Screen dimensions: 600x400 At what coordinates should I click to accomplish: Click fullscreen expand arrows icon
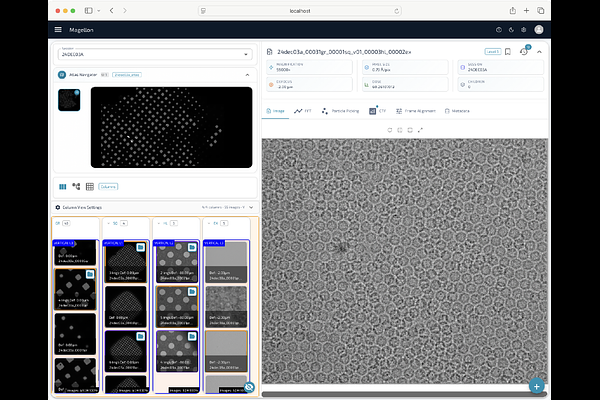click(x=420, y=130)
